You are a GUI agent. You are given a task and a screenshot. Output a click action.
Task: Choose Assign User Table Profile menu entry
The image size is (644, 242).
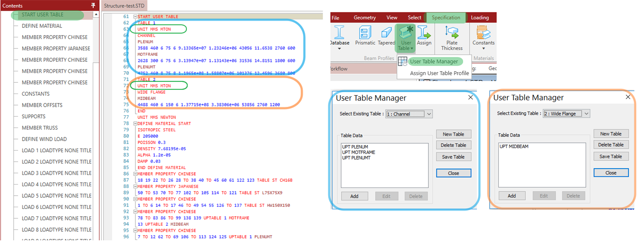pyautogui.click(x=439, y=73)
